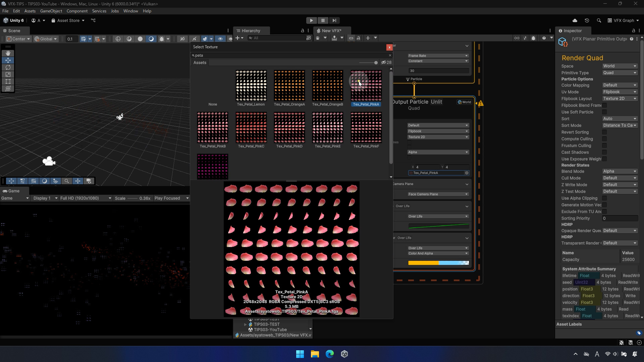Close the Select Texture dialog

[389, 47]
